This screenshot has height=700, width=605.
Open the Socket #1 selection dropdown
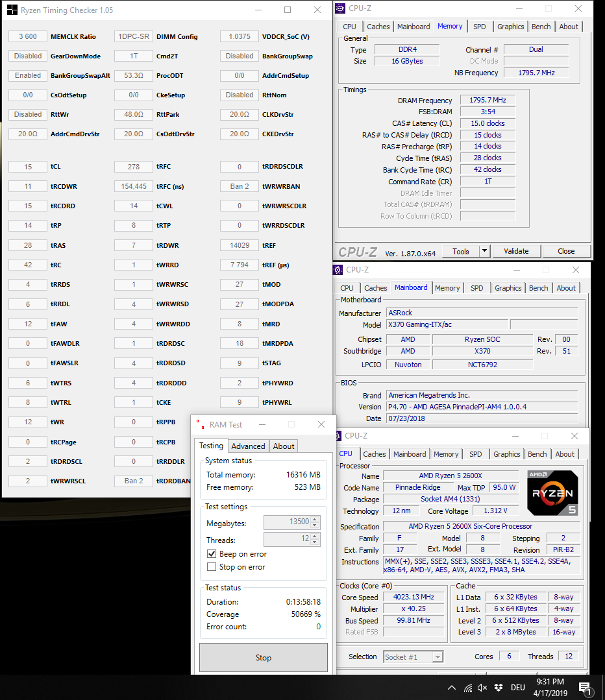click(438, 657)
